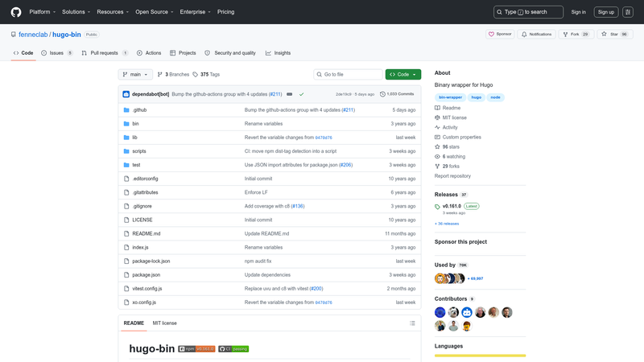
Task: Open the main branch selector dropdown
Action: (135, 74)
